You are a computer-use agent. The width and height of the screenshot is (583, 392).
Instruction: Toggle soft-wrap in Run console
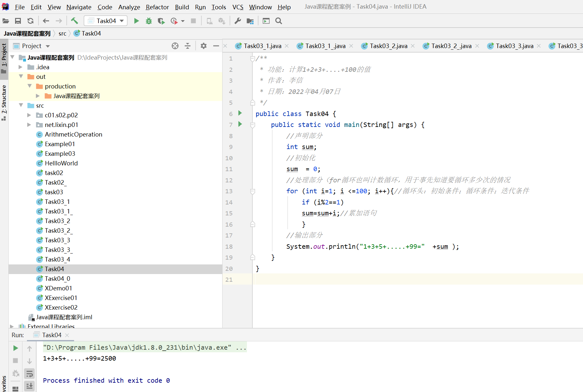[x=29, y=373]
